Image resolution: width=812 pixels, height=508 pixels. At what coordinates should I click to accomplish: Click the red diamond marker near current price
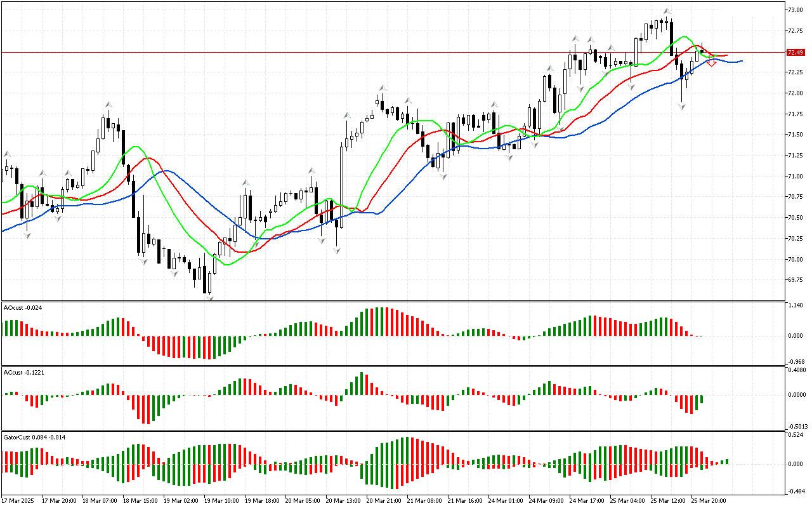coord(712,62)
